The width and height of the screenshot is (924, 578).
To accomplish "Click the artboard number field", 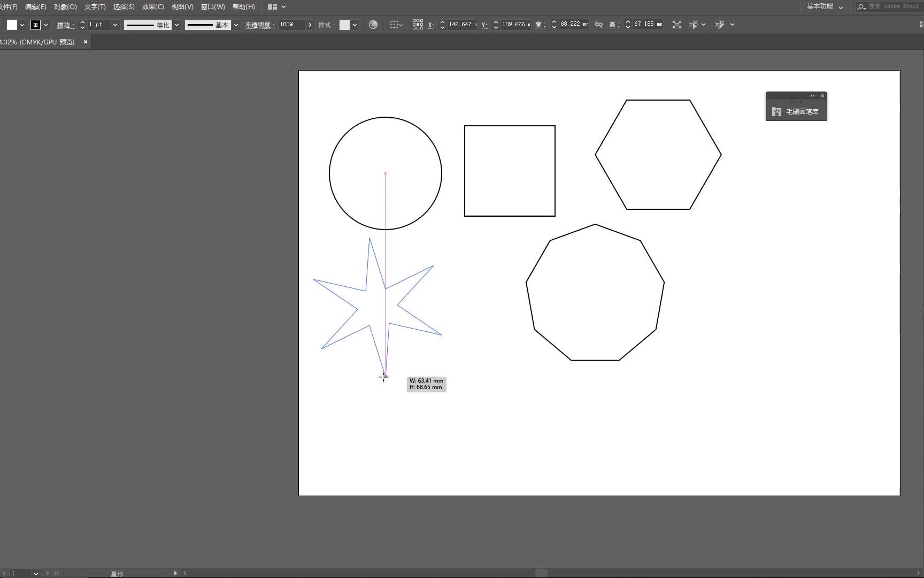I will (x=20, y=573).
